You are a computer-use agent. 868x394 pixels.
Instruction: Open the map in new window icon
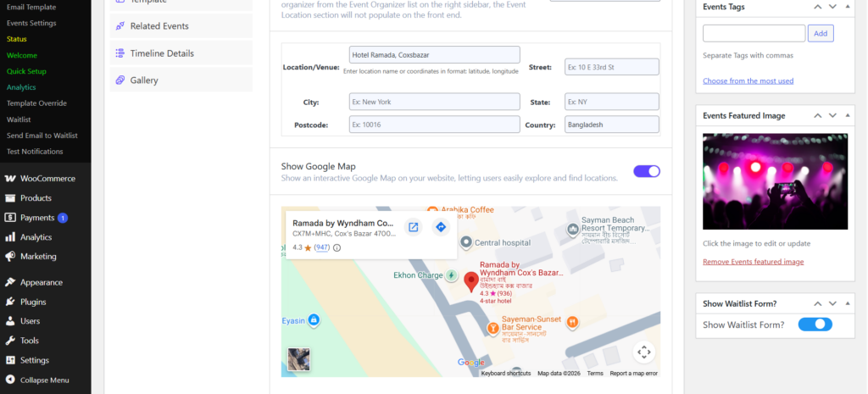coord(413,227)
